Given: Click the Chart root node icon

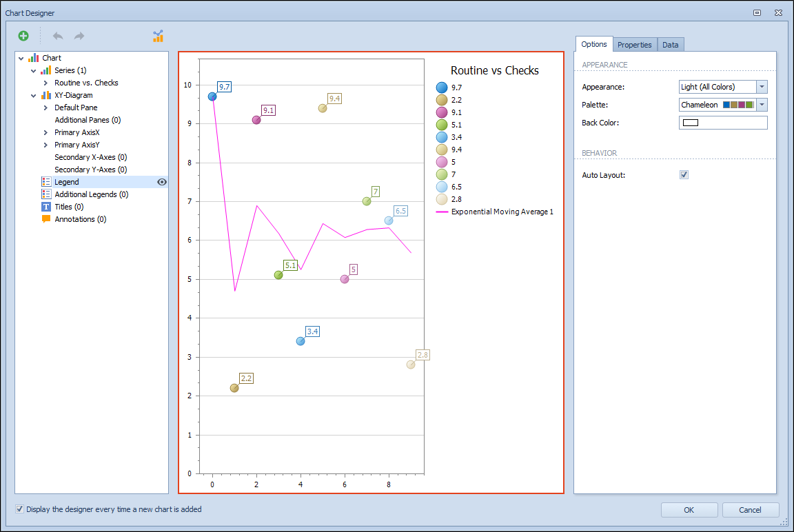Looking at the screenshot, I should click(33, 58).
